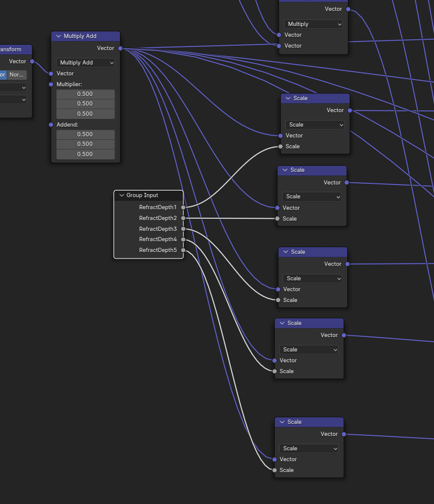Click Vector input socket on Multiply Add

coord(51,74)
